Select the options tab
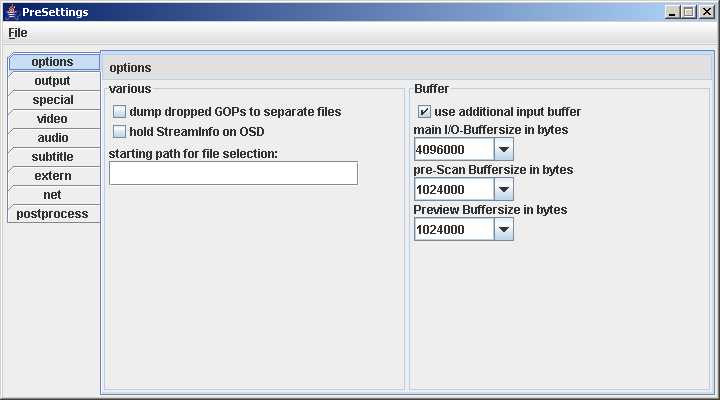The height and width of the screenshot is (400, 720). click(52, 62)
